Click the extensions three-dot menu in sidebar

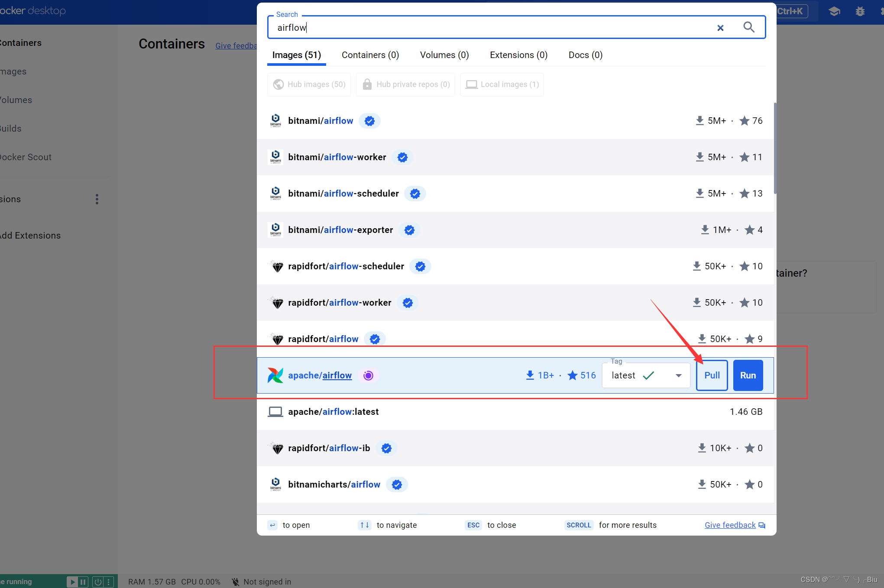97,199
